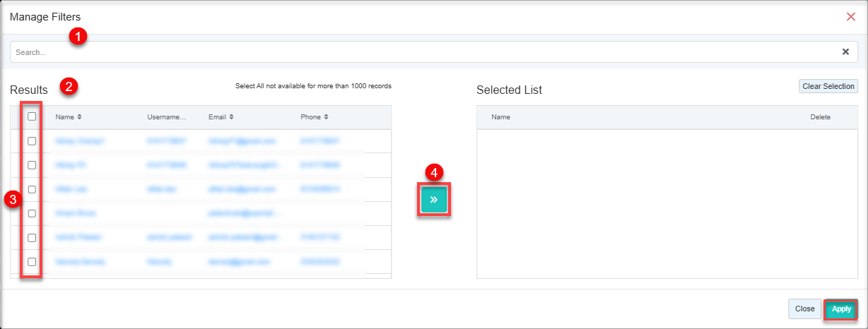The image size is (868, 329).
Task: Sort results by Phone column arrows
Action: click(x=326, y=117)
